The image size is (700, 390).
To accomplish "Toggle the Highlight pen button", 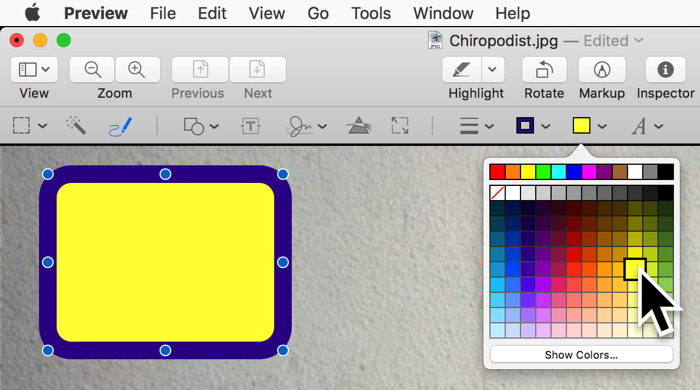I will coord(462,70).
